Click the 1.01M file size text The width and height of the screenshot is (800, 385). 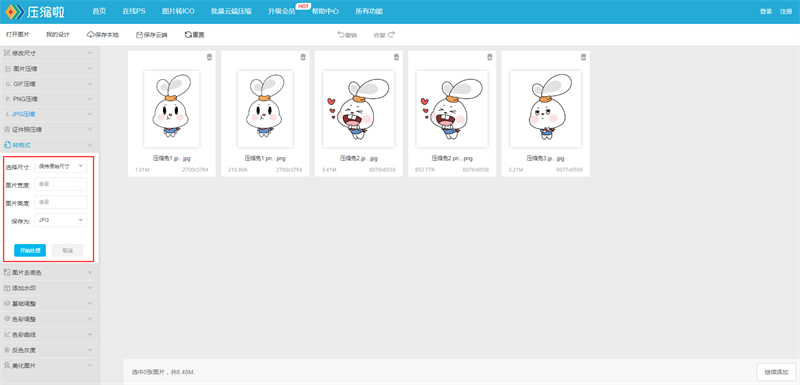[141, 169]
